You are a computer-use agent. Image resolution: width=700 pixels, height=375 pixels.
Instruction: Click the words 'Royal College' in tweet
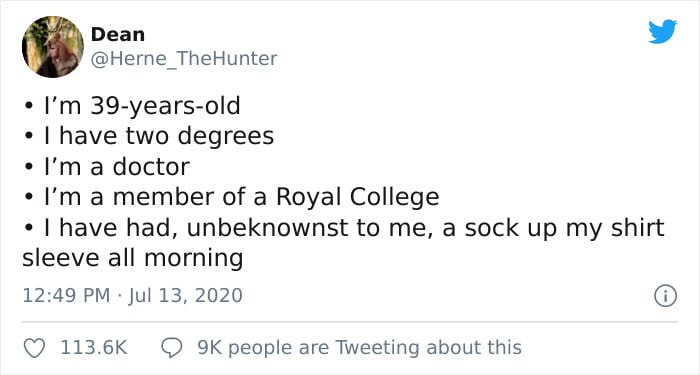(x=358, y=198)
